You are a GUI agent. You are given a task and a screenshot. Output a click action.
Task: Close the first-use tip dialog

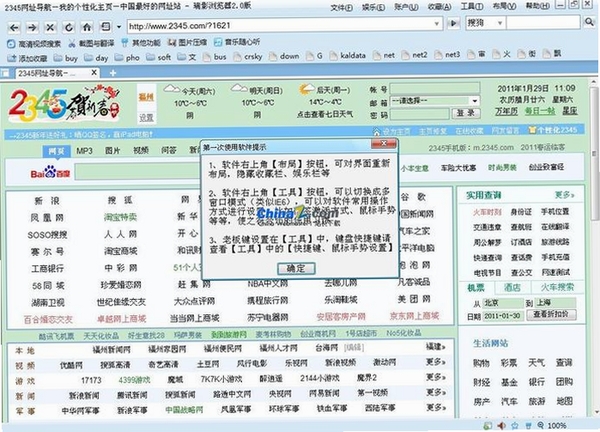coord(384,143)
